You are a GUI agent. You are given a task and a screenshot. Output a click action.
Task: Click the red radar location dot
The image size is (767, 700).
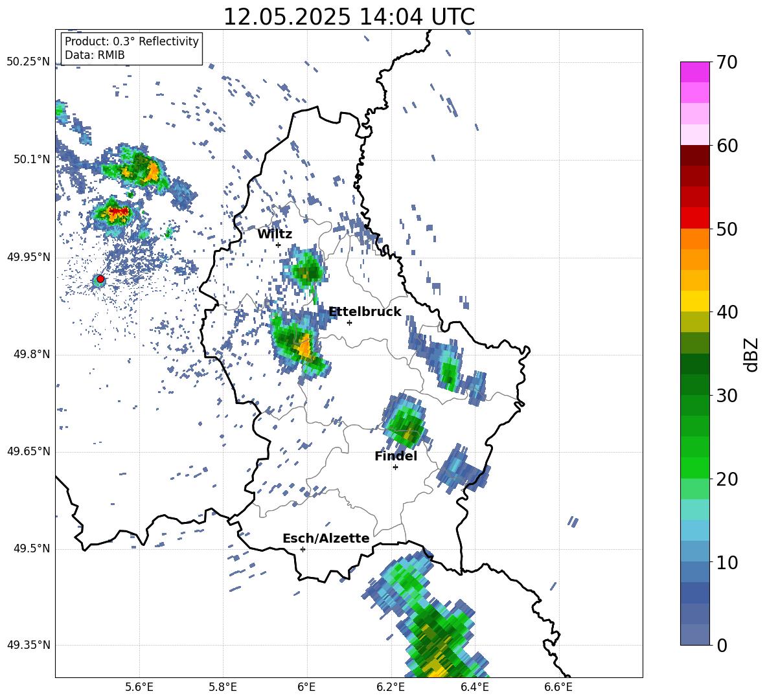(100, 278)
